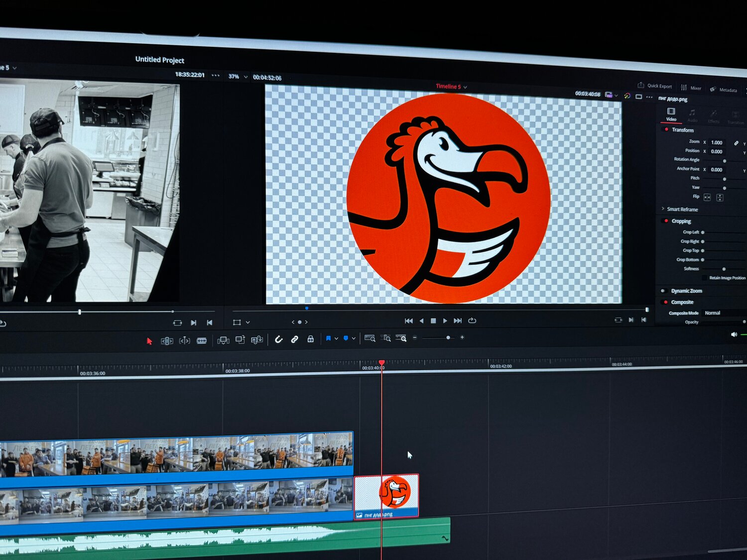Click source viewer next clip button

pyautogui.click(x=194, y=323)
